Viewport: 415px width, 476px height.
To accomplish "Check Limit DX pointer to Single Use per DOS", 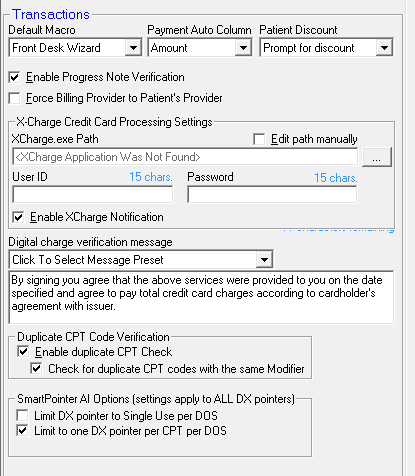I will pos(22,416).
